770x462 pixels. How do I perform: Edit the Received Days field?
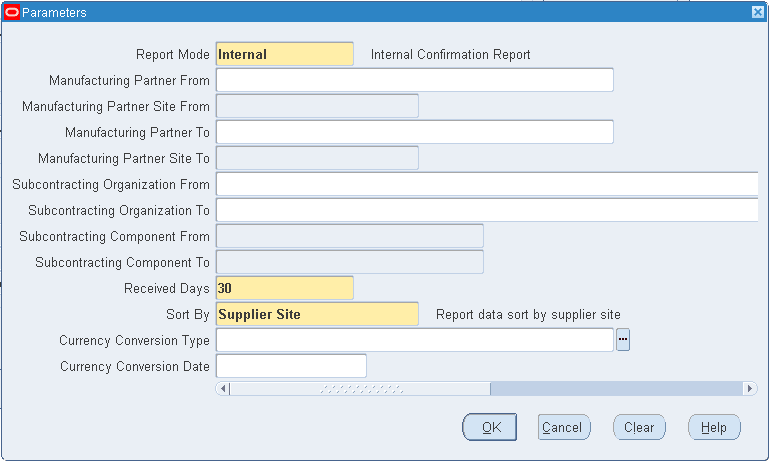click(x=284, y=288)
